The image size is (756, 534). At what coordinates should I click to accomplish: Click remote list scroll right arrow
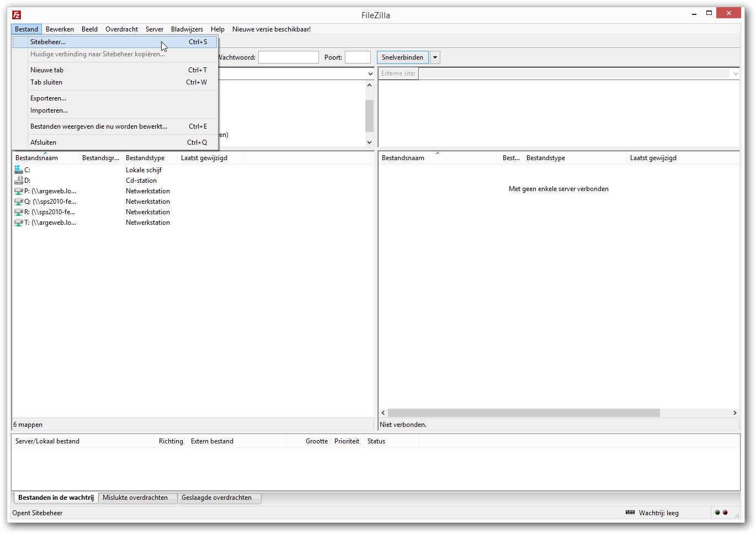click(x=734, y=413)
